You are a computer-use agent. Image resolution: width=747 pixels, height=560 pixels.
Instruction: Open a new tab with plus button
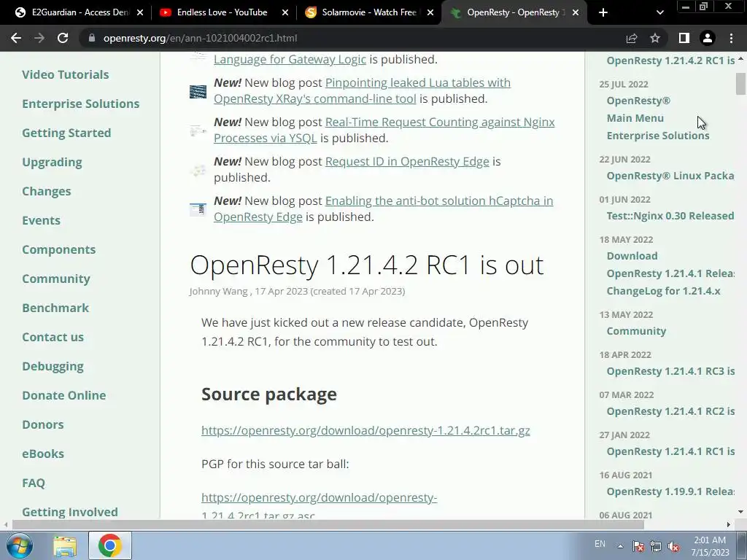point(603,12)
